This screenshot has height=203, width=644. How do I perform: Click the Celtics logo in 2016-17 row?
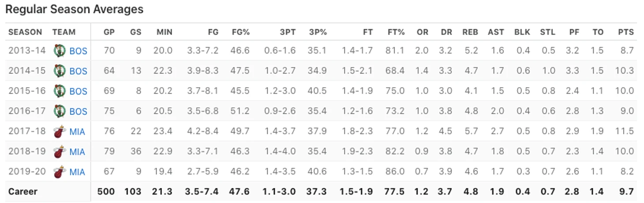pyautogui.click(x=60, y=111)
